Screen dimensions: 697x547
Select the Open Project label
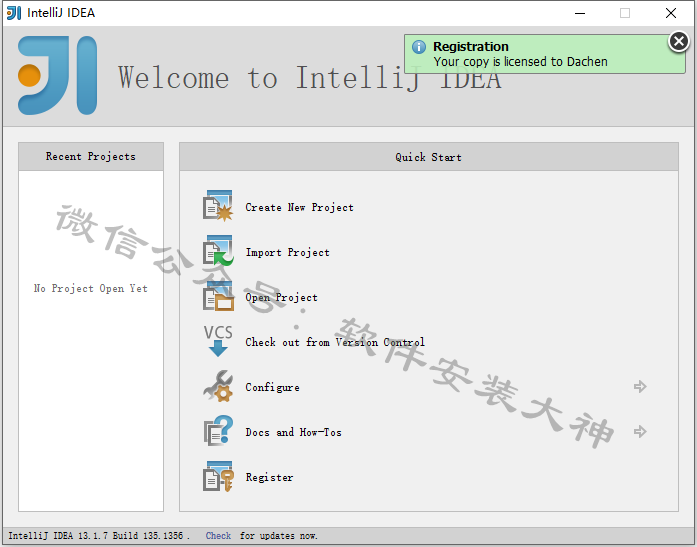(x=281, y=297)
